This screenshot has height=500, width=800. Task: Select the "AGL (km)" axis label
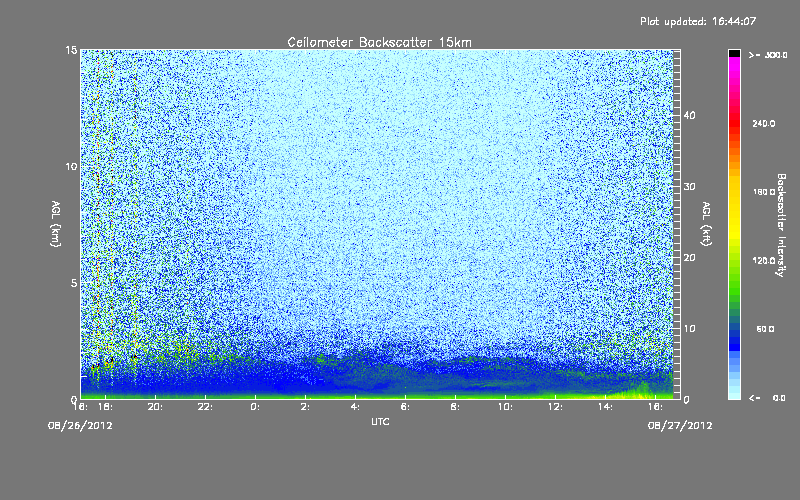point(55,223)
